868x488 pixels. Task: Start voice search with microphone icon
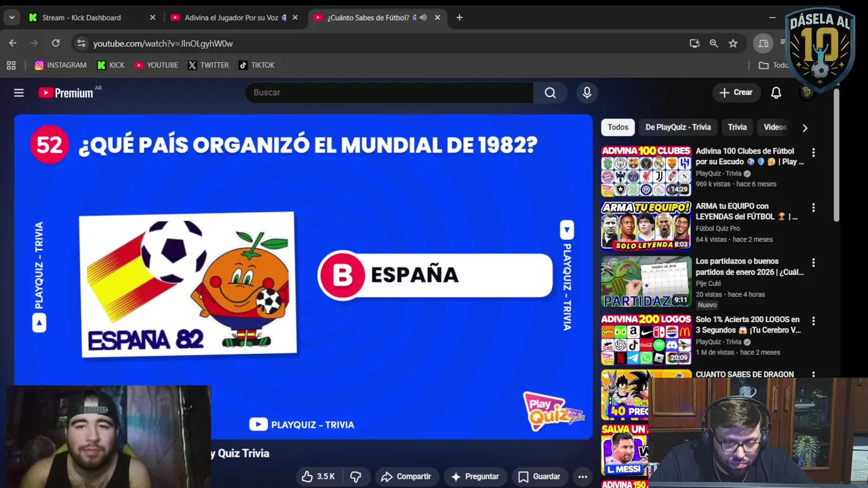tap(587, 93)
